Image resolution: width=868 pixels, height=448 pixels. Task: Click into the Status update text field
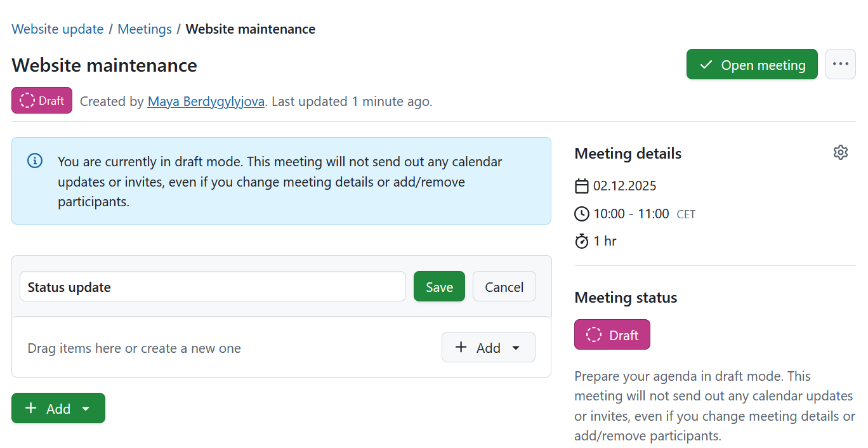coord(213,286)
